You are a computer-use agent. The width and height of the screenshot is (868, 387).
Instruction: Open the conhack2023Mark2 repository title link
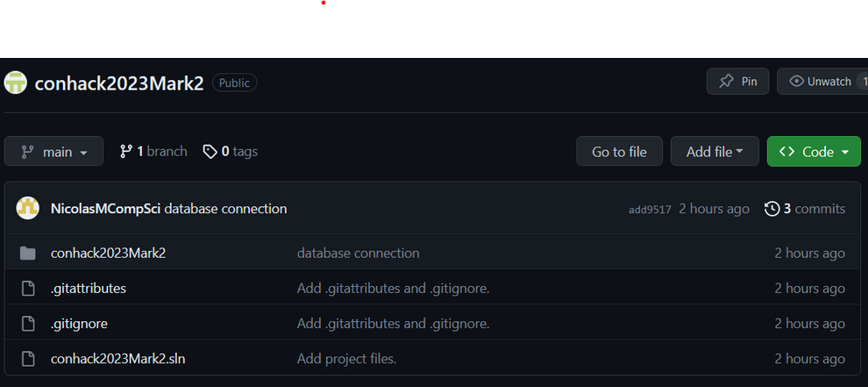[x=119, y=83]
